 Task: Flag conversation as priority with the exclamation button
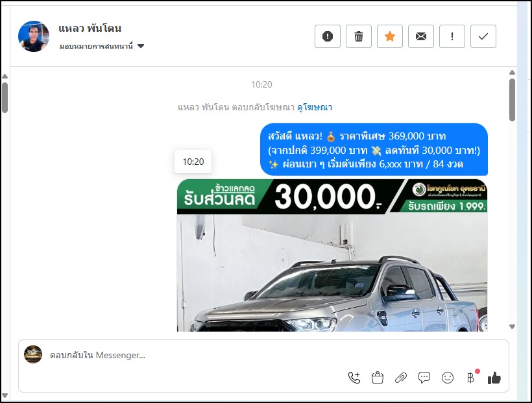[x=452, y=36]
